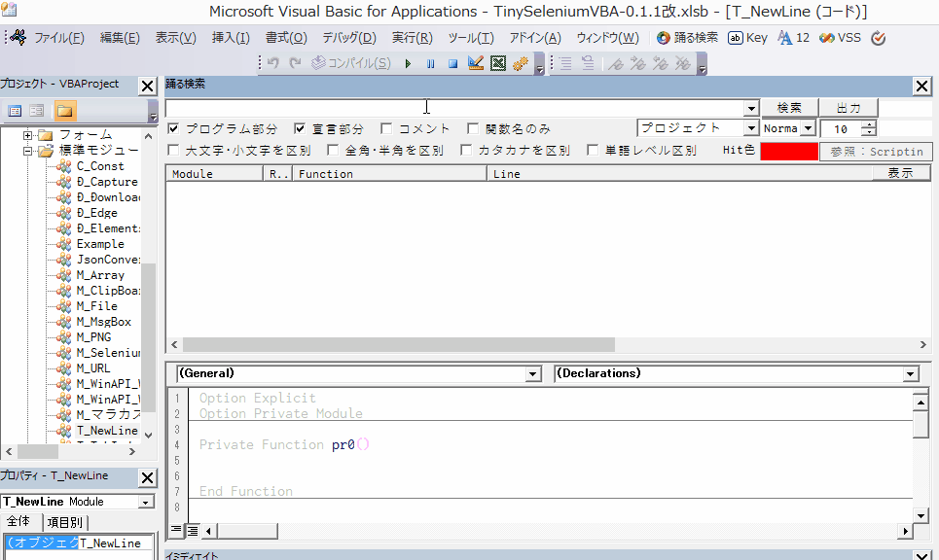Switch to the 項目別 properties tab
939x560 pixels.
click(64, 522)
